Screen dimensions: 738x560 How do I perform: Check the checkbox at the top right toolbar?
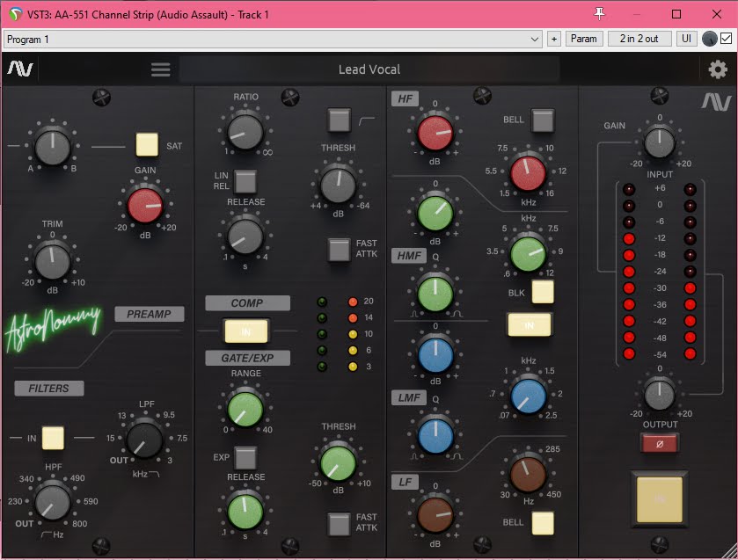point(727,38)
